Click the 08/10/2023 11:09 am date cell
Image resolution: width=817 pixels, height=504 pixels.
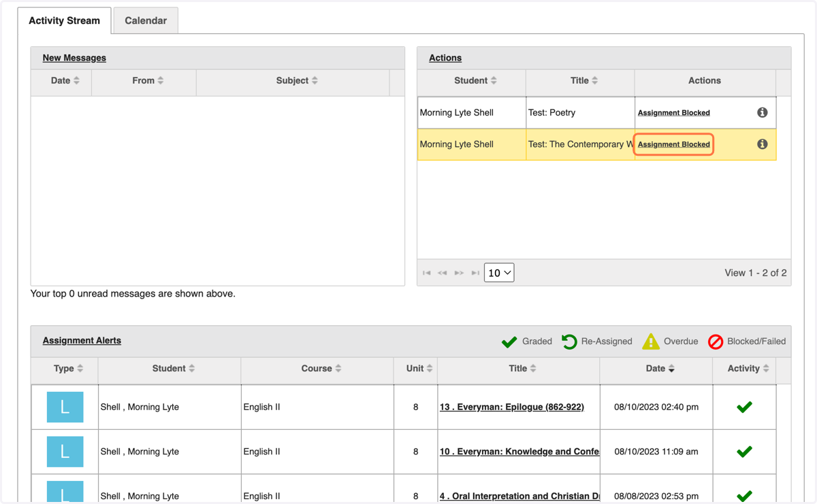coord(656,452)
